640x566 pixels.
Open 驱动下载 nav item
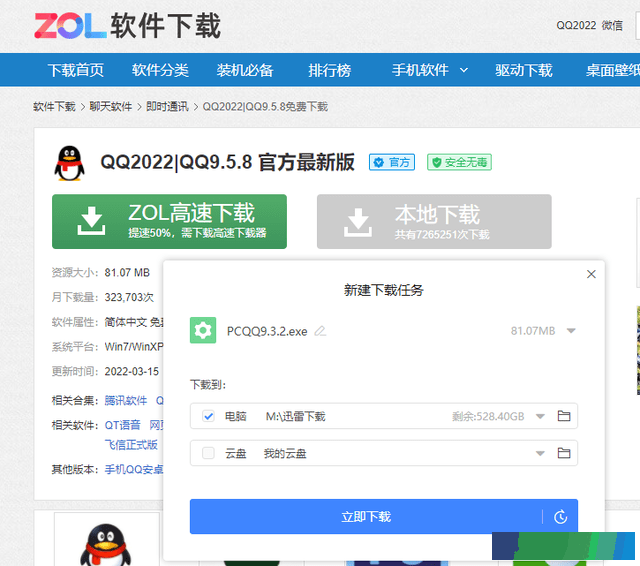(x=524, y=70)
